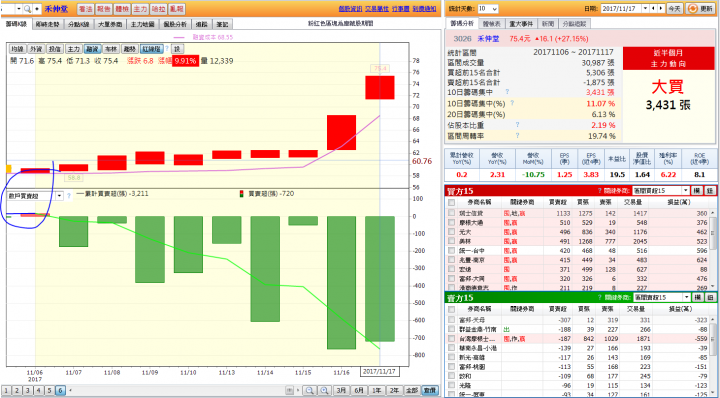
Task: Toggle the 外資 chart overlay button
Action: [36, 49]
